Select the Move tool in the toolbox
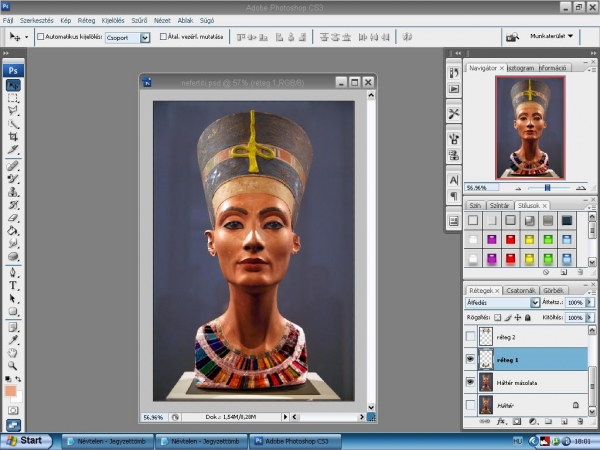 13,85
